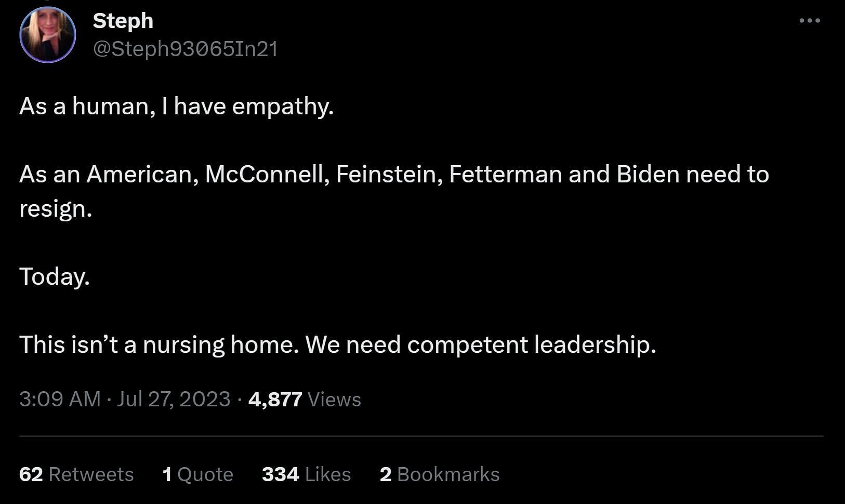Click the word "Biden" in the tweet
Image resolution: width=845 pixels, height=504 pixels.
[x=648, y=175]
